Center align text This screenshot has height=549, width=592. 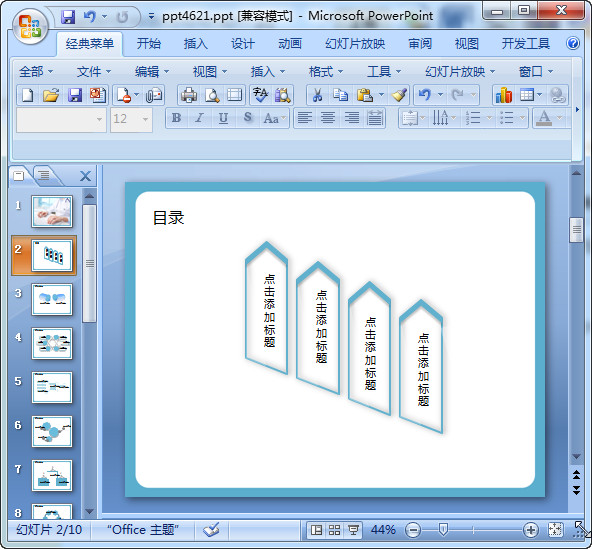(328, 118)
